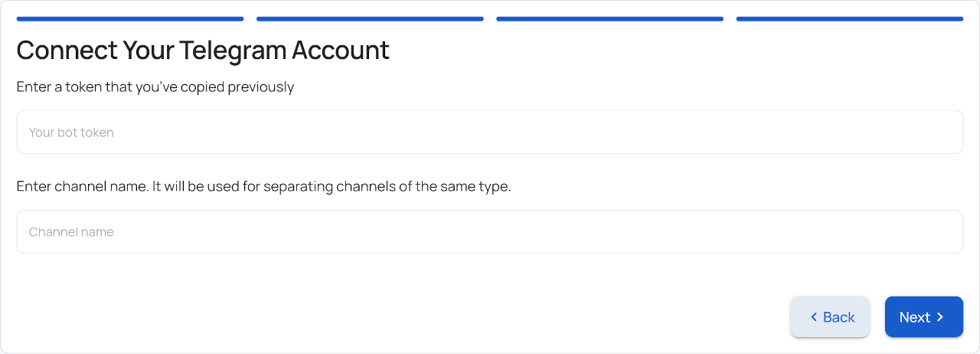Select the second progress step bar
The width and height of the screenshot is (980, 354).
click(x=370, y=18)
